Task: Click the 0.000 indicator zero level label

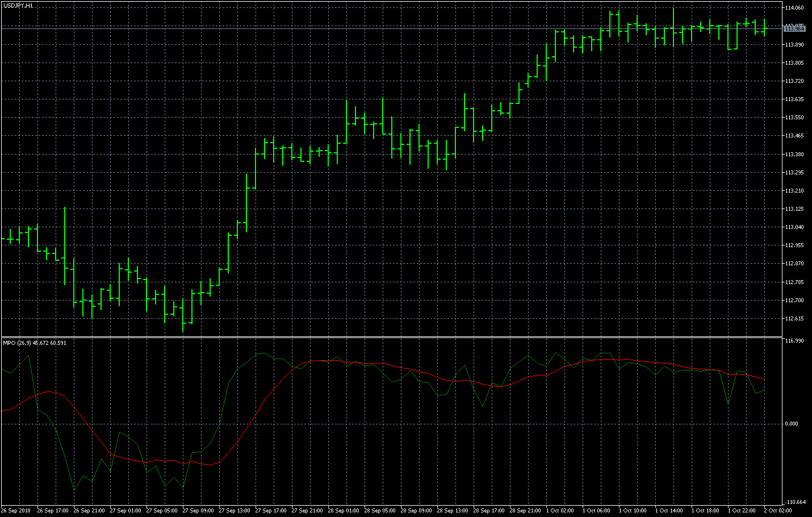Action: [791, 423]
